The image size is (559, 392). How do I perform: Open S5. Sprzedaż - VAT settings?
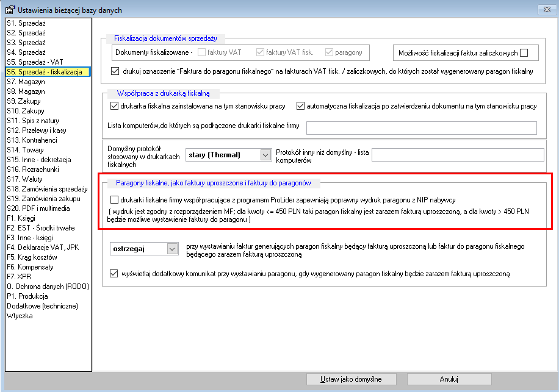pos(48,62)
